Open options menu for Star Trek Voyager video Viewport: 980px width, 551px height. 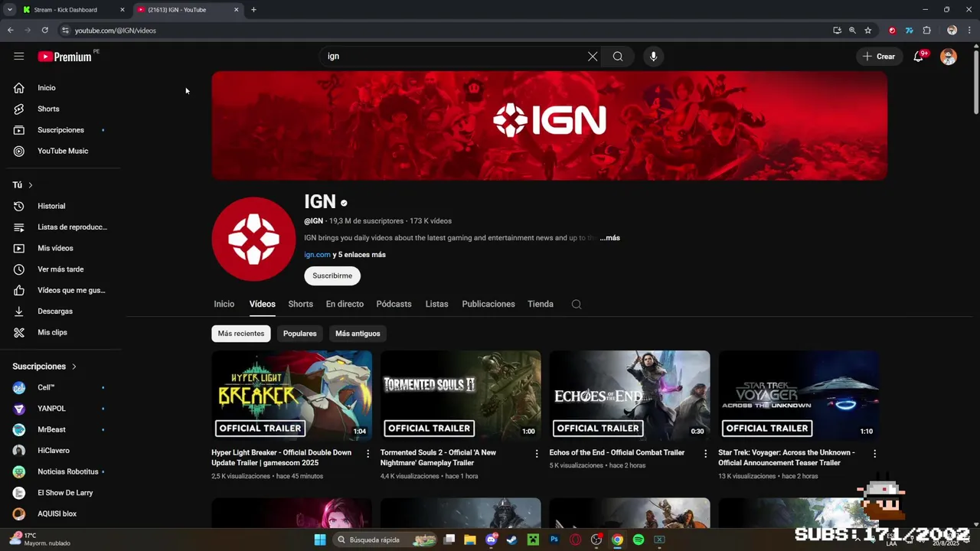point(874,454)
